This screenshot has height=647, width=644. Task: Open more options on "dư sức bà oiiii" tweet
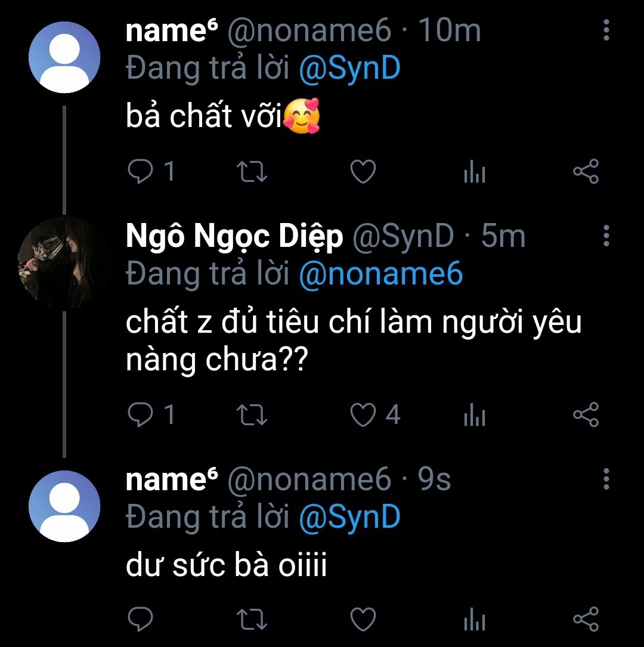point(606,479)
